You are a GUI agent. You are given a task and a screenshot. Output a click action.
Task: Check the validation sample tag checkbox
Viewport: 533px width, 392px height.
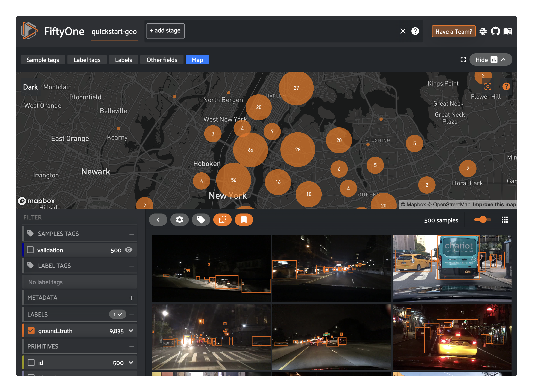click(30, 250)
